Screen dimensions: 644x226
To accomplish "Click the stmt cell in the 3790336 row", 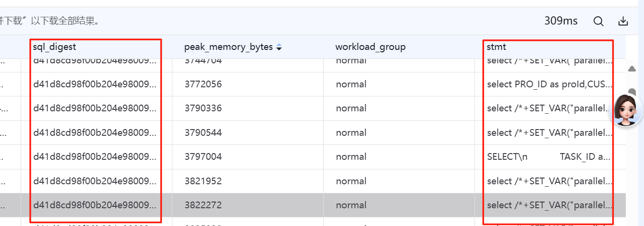I will point(550,108).
